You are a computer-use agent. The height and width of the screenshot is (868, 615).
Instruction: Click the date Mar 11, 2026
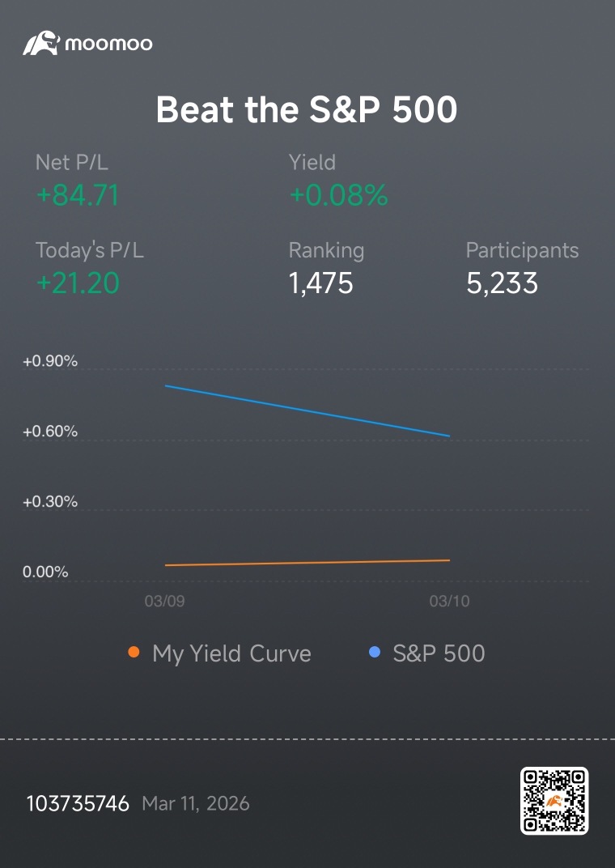(196, 803)
